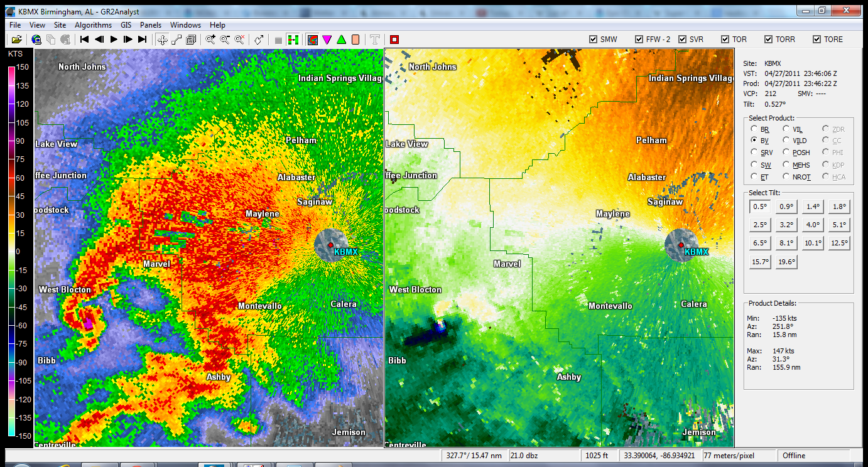The image size is (868, 467).
Task: Open the Site menu
Action: (x=60, y=25)
